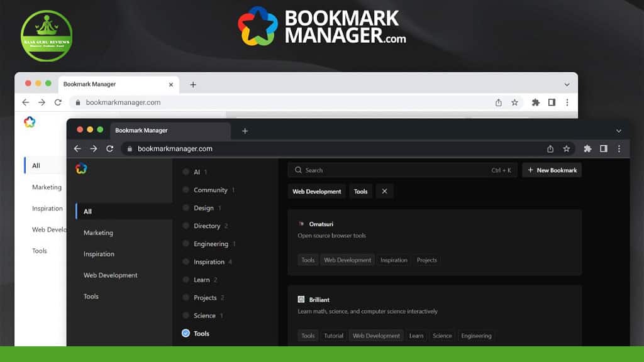Screen dimensions: 644x362
Task: Toggle the side panel icon in the light browser
Action: click(552, 102)
